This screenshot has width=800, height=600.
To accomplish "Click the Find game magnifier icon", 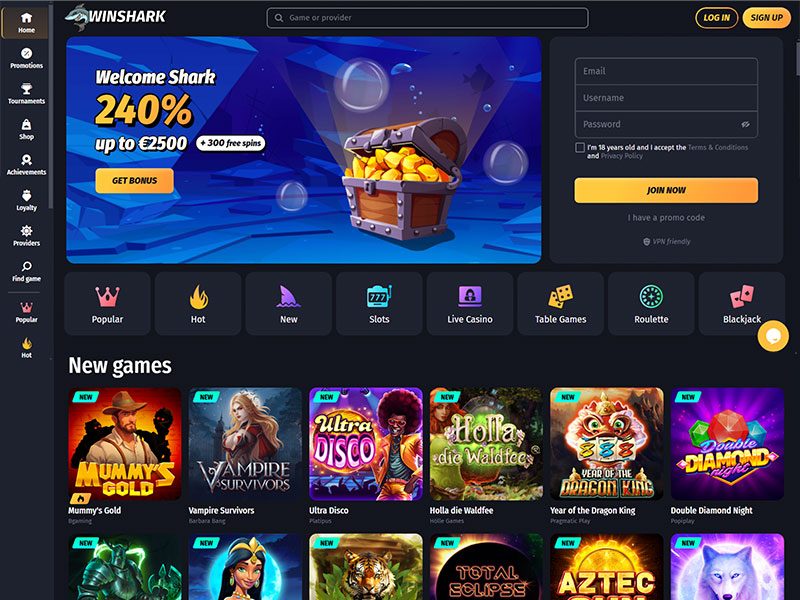I will (x=27, y=266).
